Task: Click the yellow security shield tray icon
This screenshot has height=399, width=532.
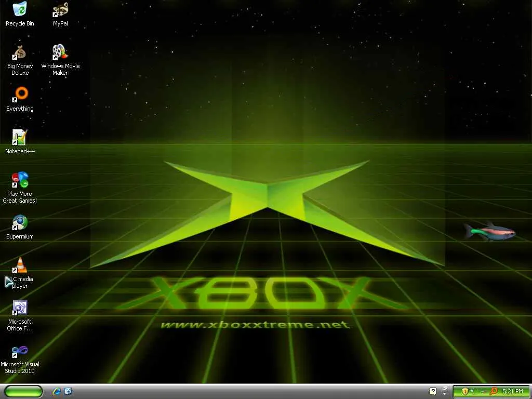Action: (x=465, y=391)
